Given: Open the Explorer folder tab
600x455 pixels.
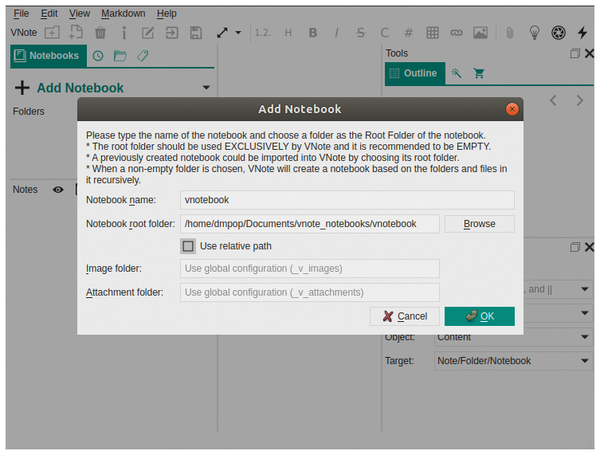Looking at the screenshot, I should click(120, 56).
